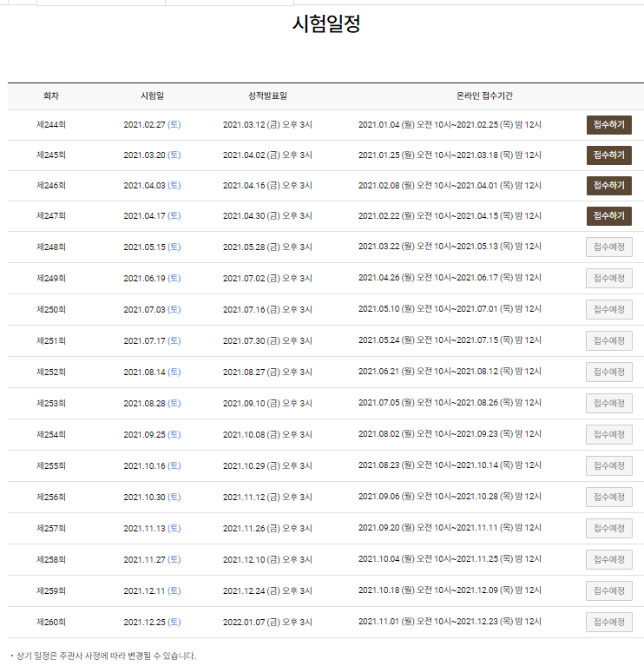The image size is (644, 666).
Task: Click exam date 2021.02.27 (토)
Action: click(x=152, y=124)
